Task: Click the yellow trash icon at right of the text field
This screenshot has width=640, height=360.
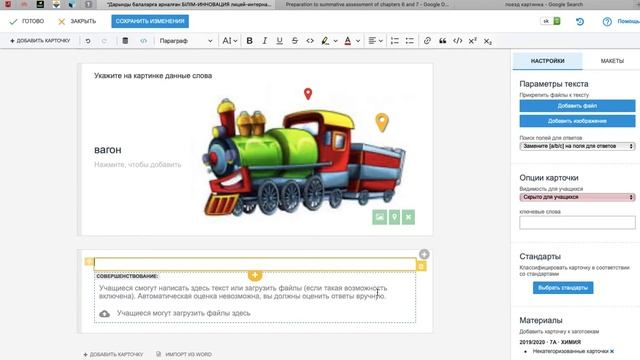Action: pos(422,266)
